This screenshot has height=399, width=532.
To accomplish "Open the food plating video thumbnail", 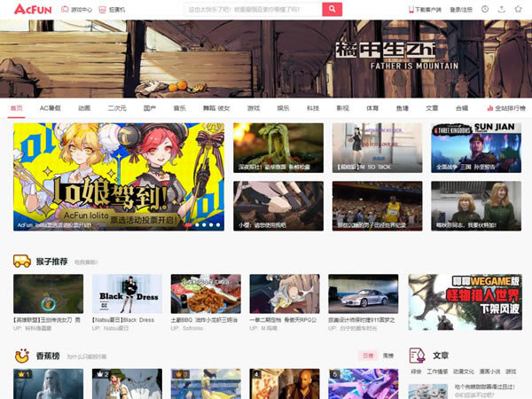I will [278, 148].
